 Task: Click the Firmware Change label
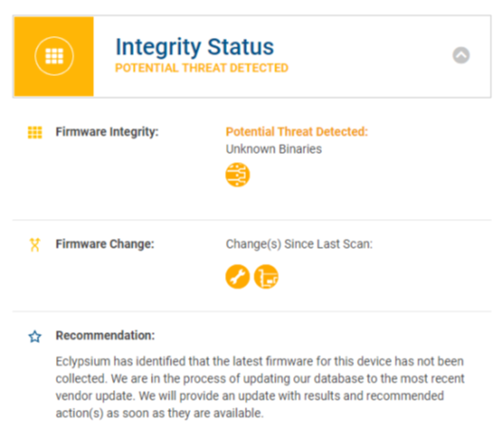point(105,244)
